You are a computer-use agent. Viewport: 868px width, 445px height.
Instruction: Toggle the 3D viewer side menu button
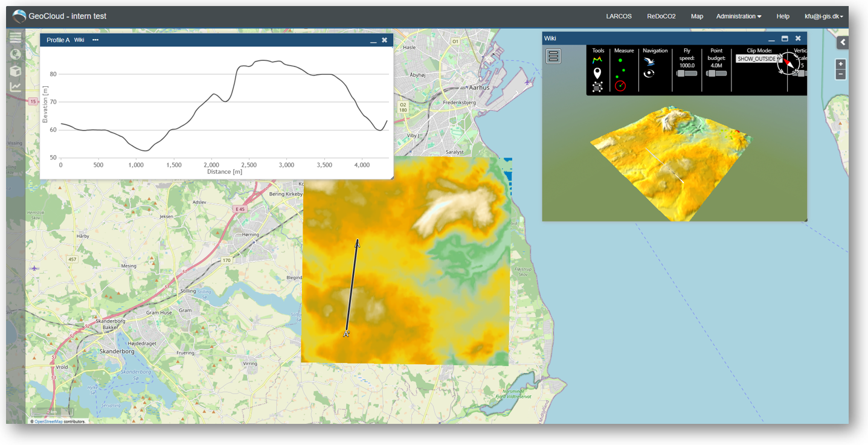pyautogui.click(x=553, y=56)
